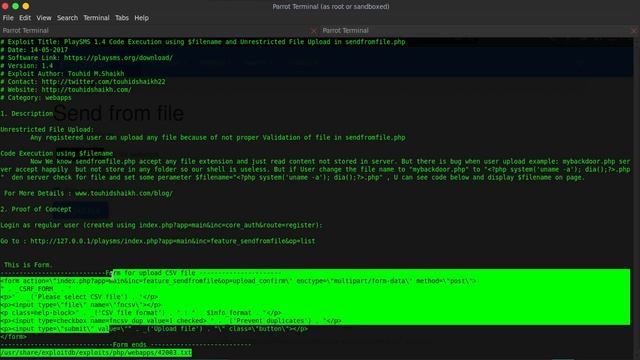Click the 127.0.0.1 playsms sendfromfile URL

(173, 241)
